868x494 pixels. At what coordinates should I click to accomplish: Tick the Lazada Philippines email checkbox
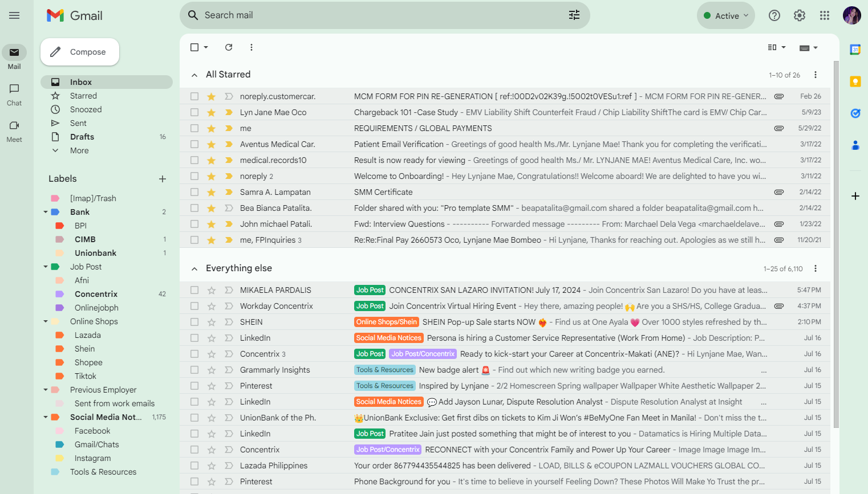coord(194,466)
